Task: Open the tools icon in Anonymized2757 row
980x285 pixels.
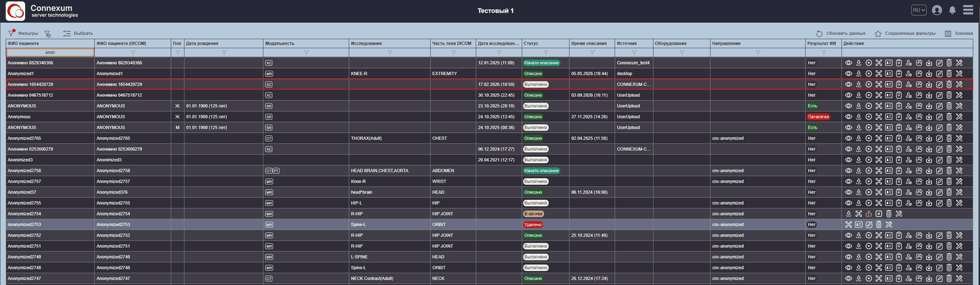Action: click(959, 181)
